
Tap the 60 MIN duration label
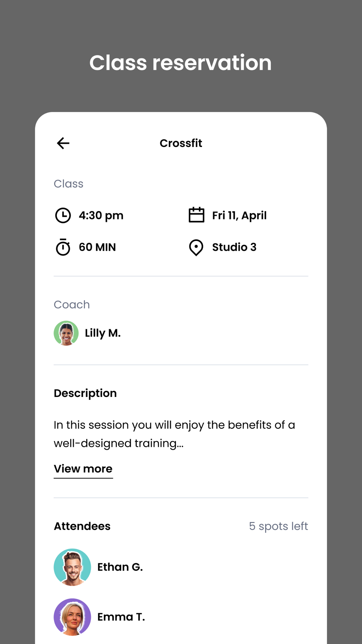[x=97, y=247]
